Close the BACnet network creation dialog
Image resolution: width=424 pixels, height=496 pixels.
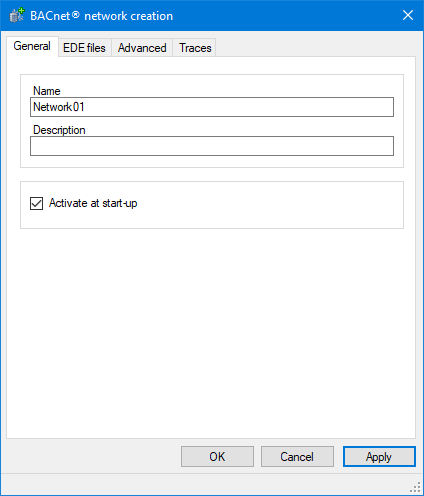tap(408, 15)
